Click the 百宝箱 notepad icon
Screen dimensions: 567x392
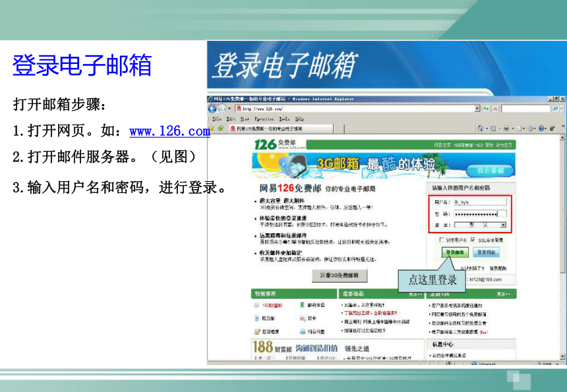click(x=257, y=331)
